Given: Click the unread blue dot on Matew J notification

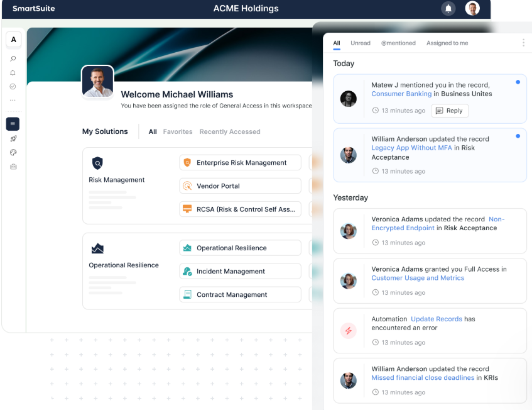Looking at the screenshot, I should (x=518, y=82).
